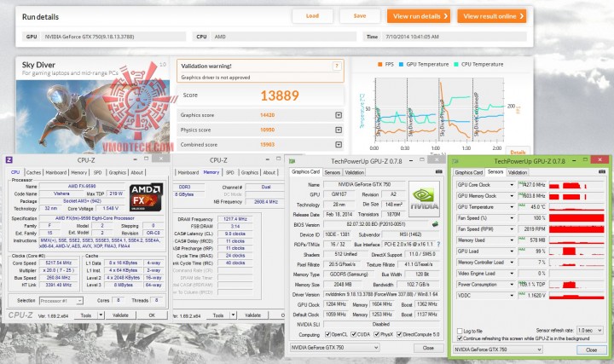
Task: Click the BIOS save chip icon
Action: [435, 224]
